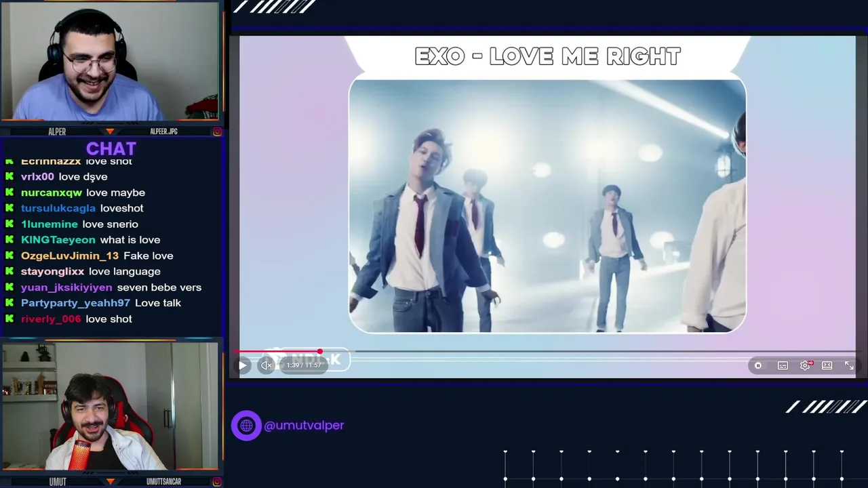Screen dimensions: 868x488
Task: Click the Kick badge next to nurcanxqw
Action: pos(9,192)
